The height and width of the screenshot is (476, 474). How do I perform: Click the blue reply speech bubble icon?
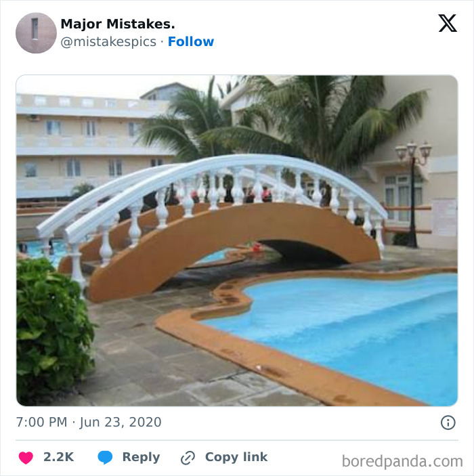coord(105,458)
